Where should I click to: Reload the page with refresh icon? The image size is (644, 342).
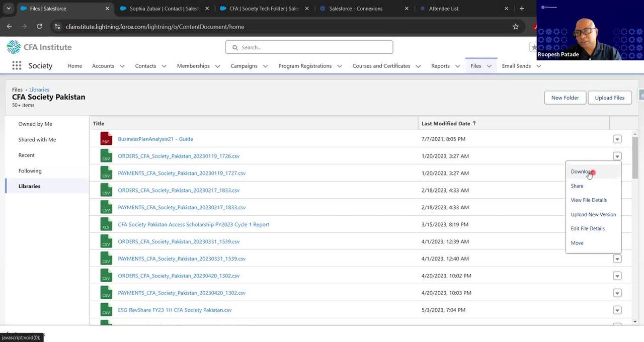(39, 27)
